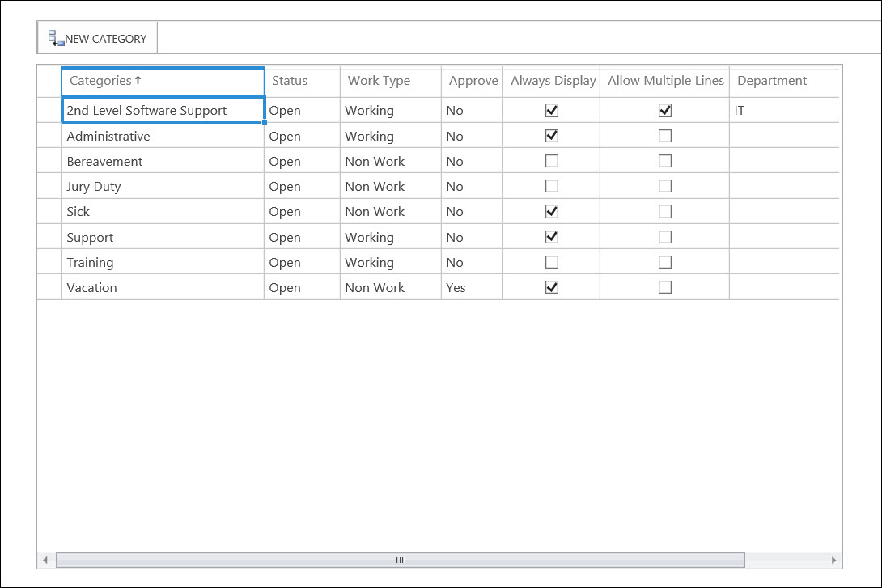Uncheck Always Display for Administrative

pyautogui.click(x=552, y=136)
